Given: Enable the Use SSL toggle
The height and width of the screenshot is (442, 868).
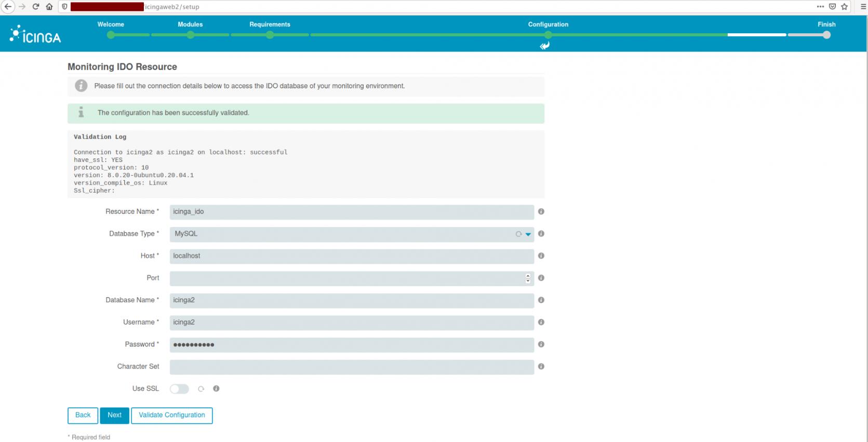Looking at the screenshot, I should [179, 389].
